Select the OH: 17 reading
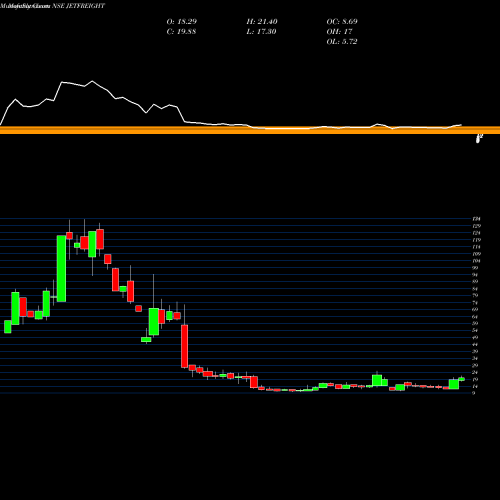This screenshot has height=500, width=500. tap(339, 32)
